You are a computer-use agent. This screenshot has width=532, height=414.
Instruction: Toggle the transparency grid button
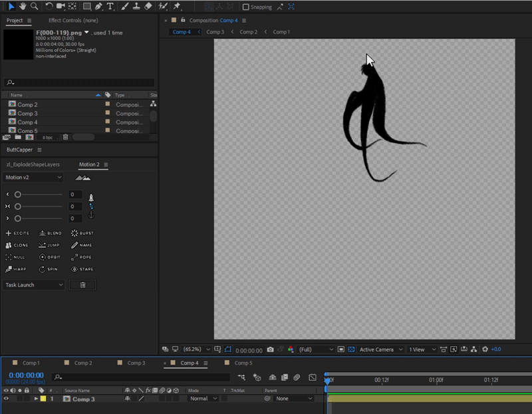[x=351, y=350]
